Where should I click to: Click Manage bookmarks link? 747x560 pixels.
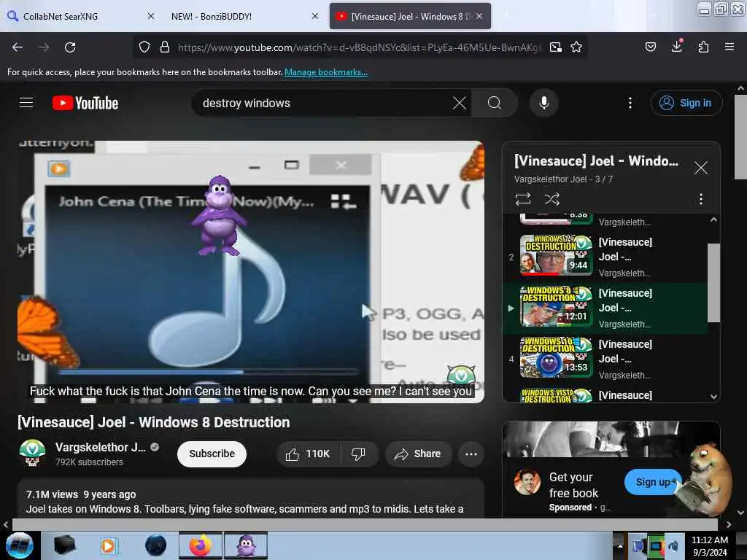pos(326,72)
